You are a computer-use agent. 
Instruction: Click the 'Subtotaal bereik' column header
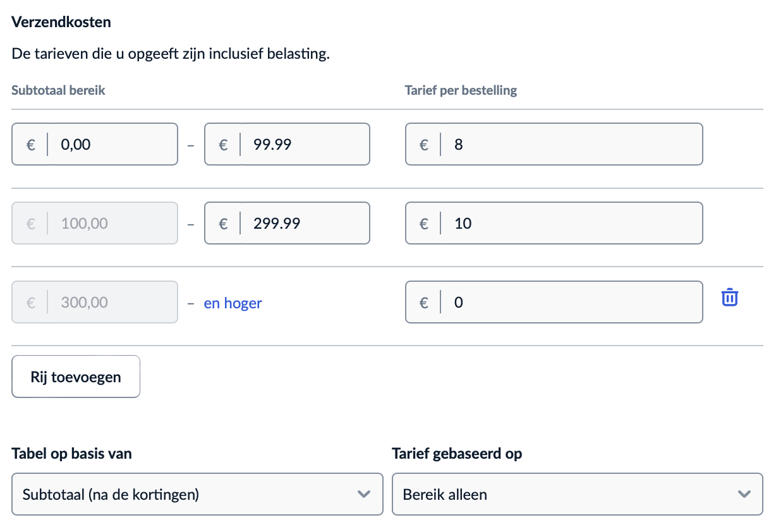coord(58,90)
